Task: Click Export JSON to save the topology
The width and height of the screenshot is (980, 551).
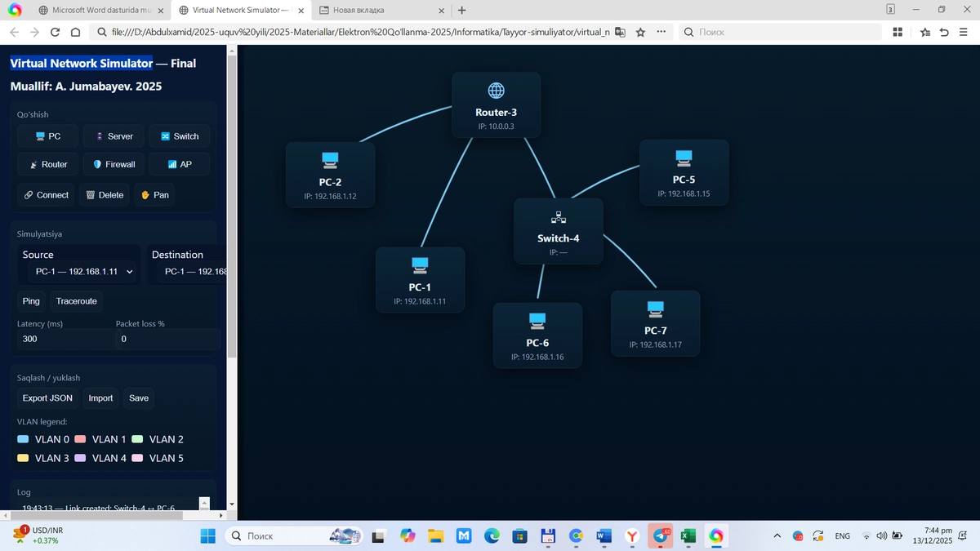Action: (x=47, y=398)
